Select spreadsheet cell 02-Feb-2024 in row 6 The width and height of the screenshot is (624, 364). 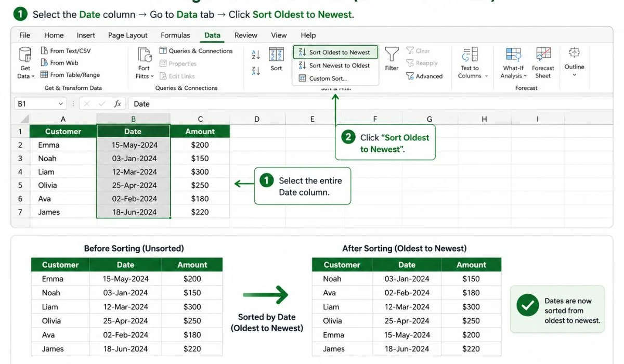(x=133, y=199)
